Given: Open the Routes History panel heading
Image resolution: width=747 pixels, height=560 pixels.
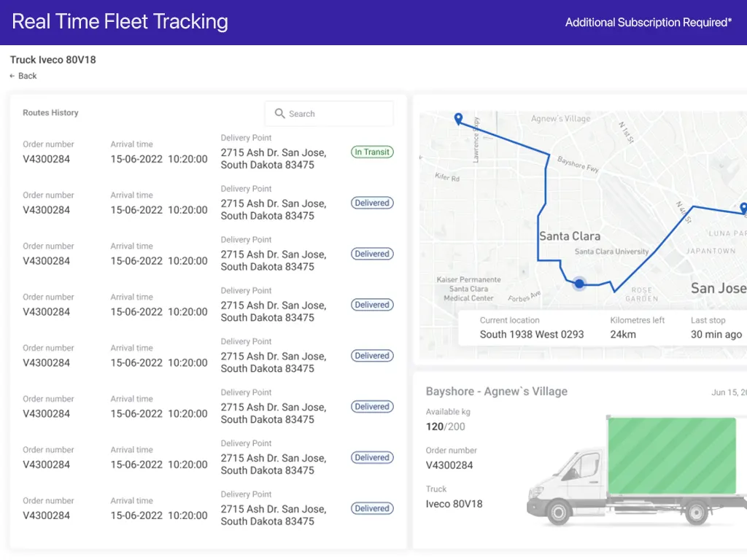Looking at the screenshot, I should (x=50, y=113).
